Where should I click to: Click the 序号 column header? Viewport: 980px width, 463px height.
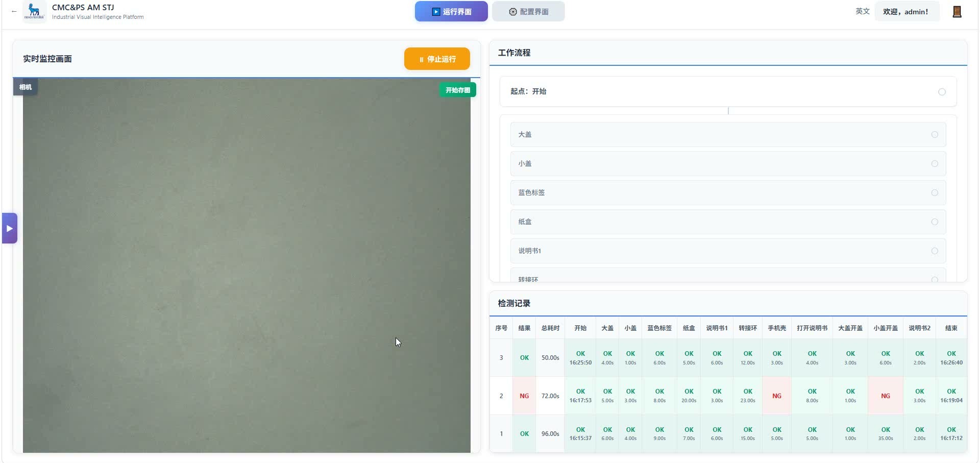[x=501, y=328]
